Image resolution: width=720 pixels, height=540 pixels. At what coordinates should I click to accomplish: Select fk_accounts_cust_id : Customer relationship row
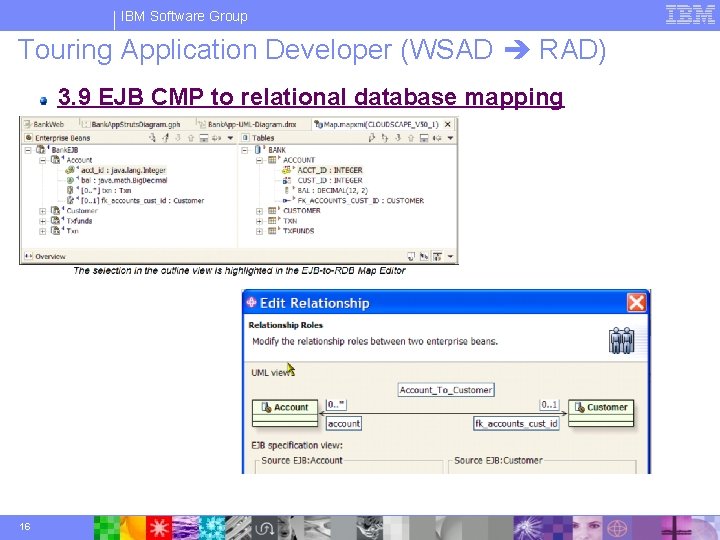coord(142,201)
